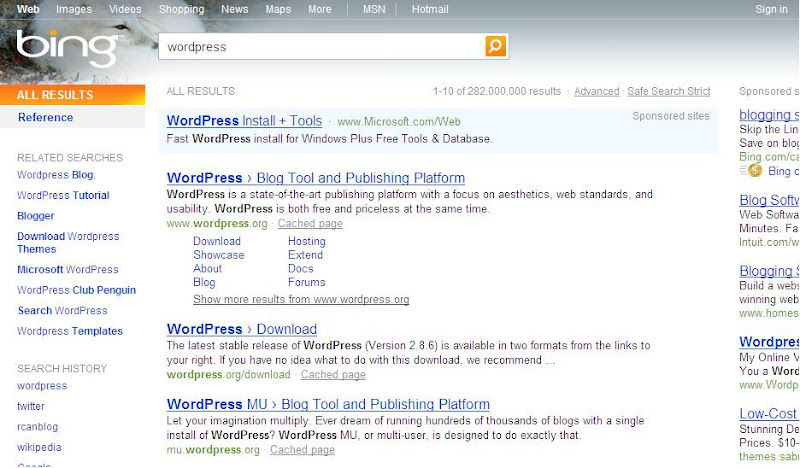Open Cached page for wordpress.org/download

point(333,375)
